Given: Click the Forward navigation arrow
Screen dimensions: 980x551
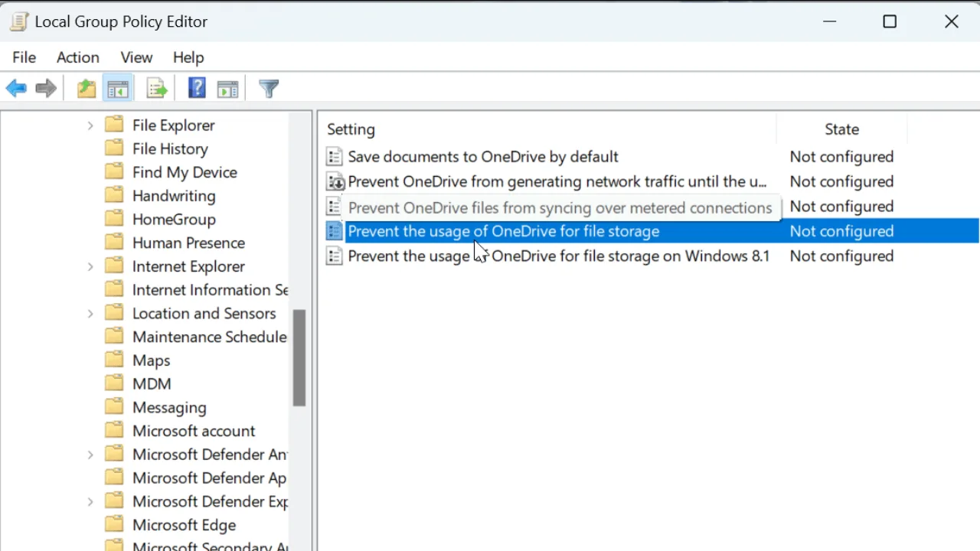Looking at the screenshot, I should tap(45, 88).
